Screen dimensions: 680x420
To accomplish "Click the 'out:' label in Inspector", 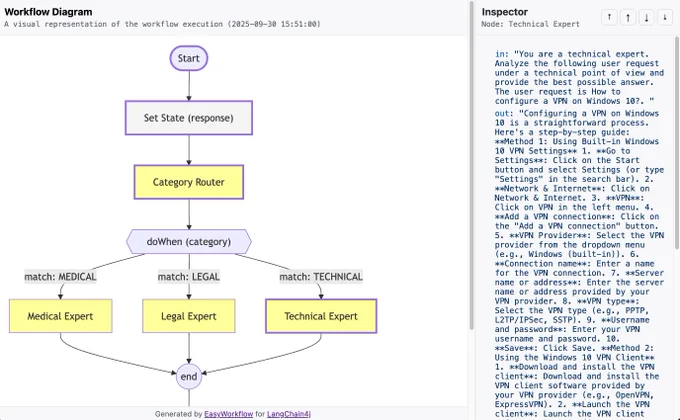I will [503, 113].
